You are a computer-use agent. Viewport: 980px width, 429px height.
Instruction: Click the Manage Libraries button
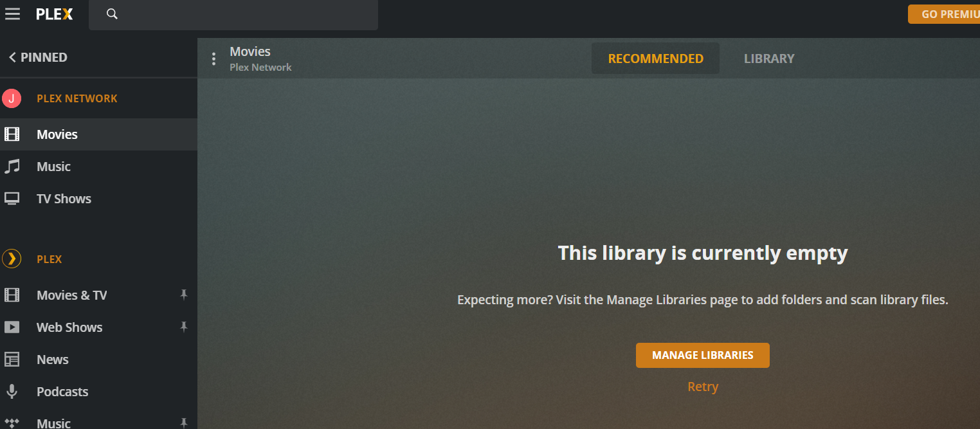[703, 355]
